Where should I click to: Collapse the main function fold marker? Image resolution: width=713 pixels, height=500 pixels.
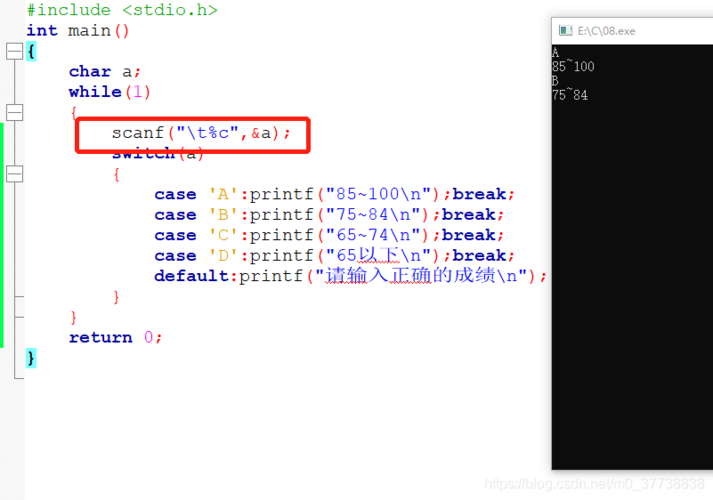click(x=15, y=51)
